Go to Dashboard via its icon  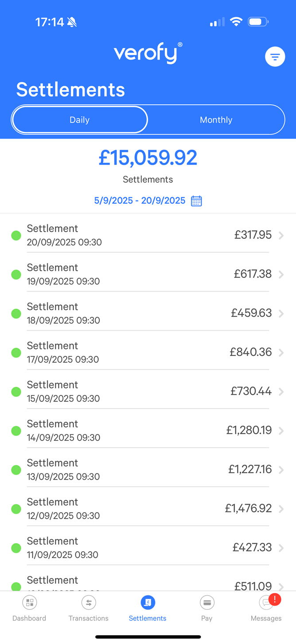point(30,602)
